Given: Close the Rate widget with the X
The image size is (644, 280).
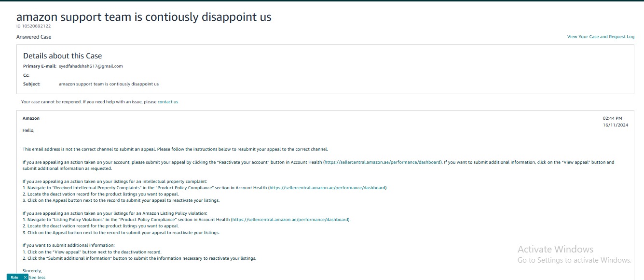Looking at the screenshot, I should tap(25, 277).
